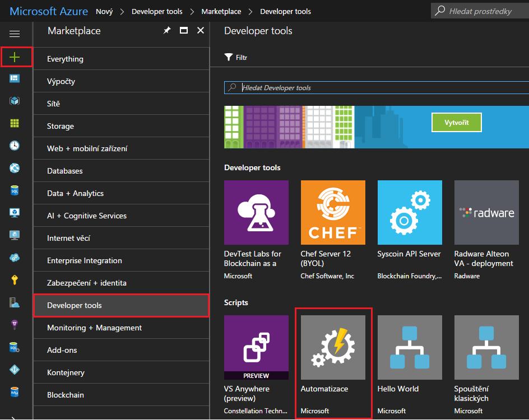This screenshot has height=420, width=529.
Task: Select Developer tools category
Action: click(x=122, y=305)
